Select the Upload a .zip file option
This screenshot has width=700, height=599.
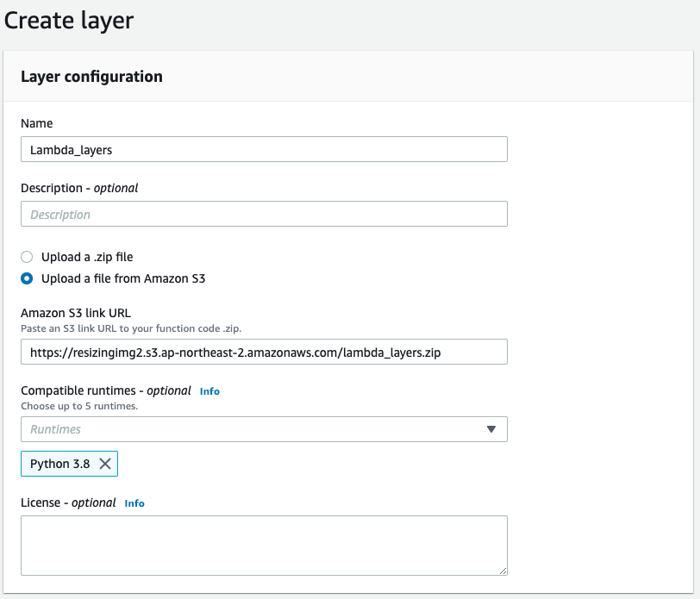(x=26, y=257)
